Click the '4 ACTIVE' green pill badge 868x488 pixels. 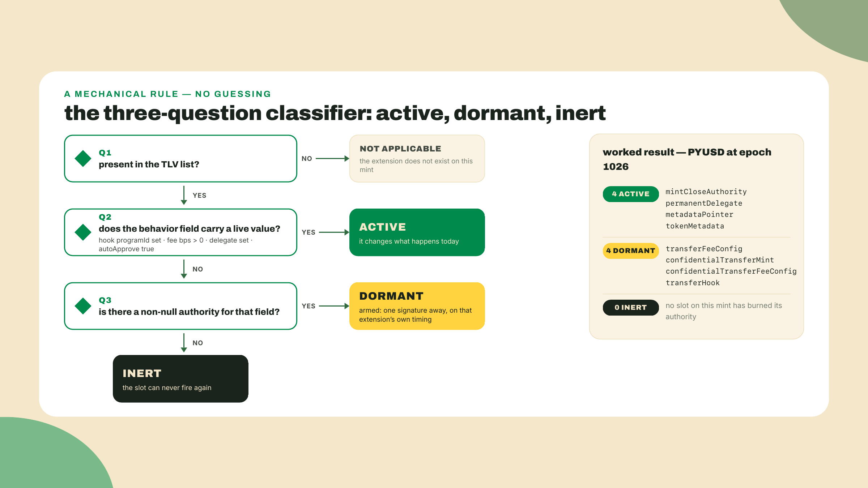[x=631, y=194]
